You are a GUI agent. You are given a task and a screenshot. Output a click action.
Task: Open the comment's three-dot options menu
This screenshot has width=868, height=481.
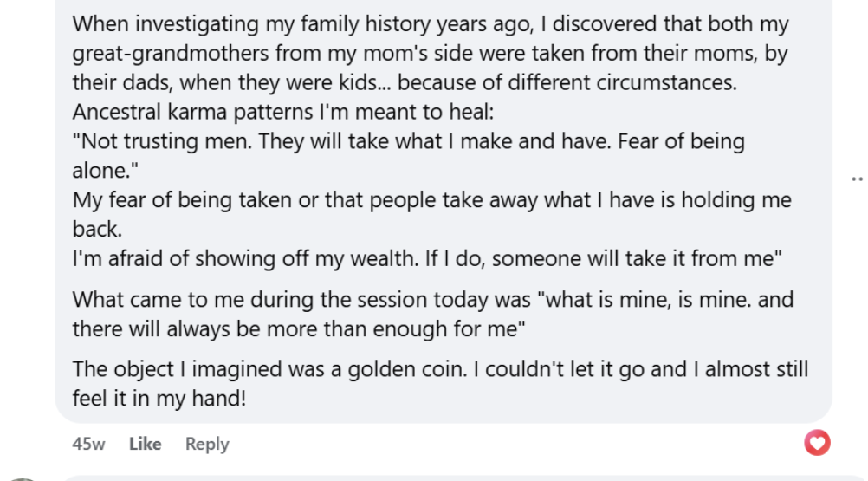857,179
